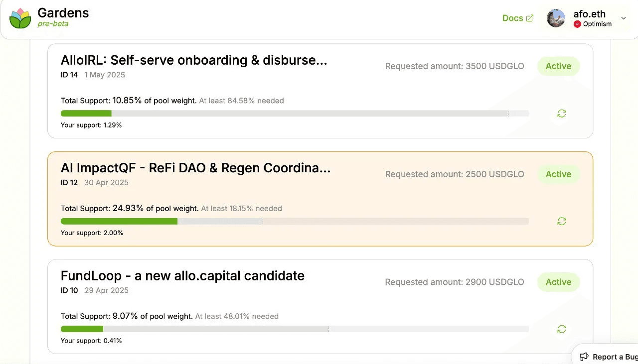Click the Active badge on FundLoop proposal
The image size is (638, 364).
click(x=558, y=282)
